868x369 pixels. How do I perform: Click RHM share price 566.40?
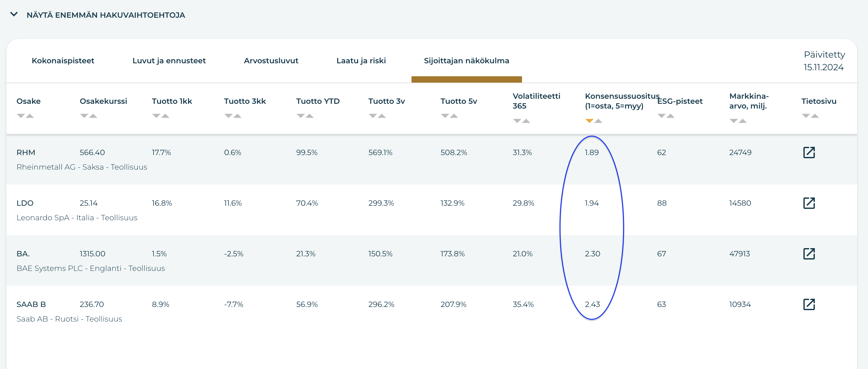tap(92, 152)
